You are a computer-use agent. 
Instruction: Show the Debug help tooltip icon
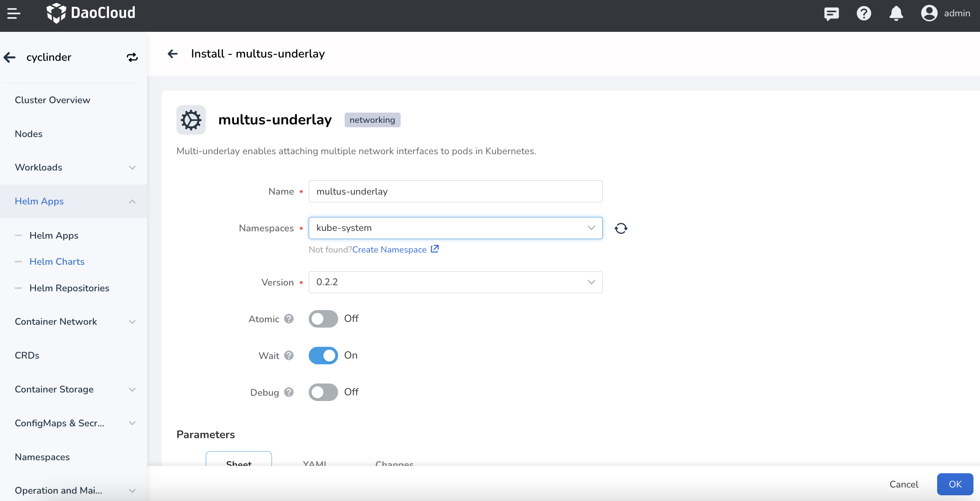click(x=289, y=392)
